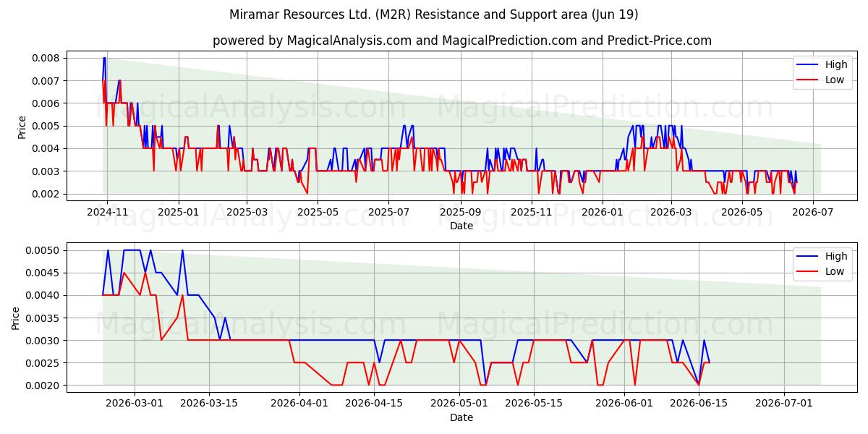Click the '0.004' upper y-axis label
868x434 pixels.
[46, 148]
